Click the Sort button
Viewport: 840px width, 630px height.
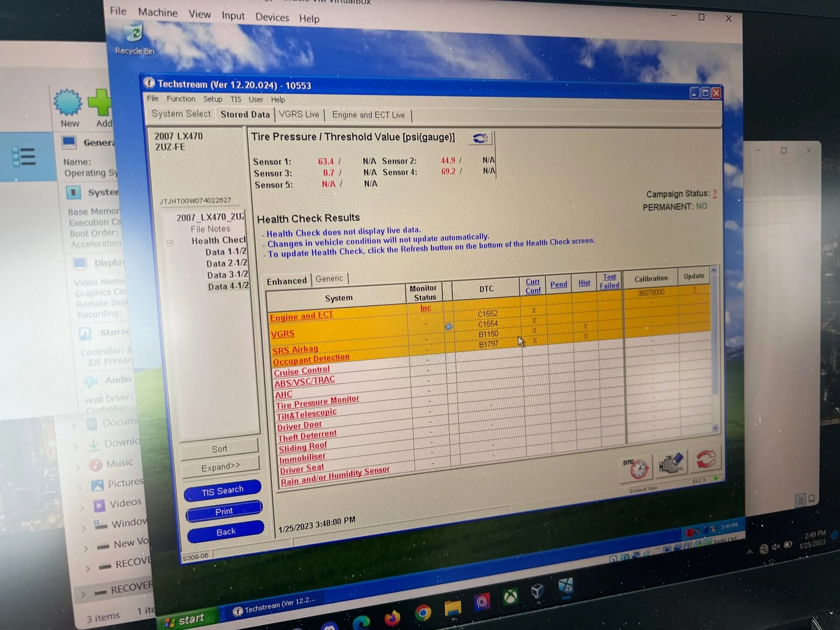(219, 449)
